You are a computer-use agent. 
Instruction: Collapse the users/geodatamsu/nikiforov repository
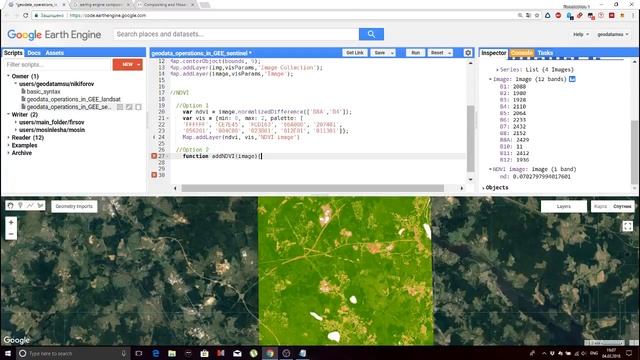[x=16, y=84]
